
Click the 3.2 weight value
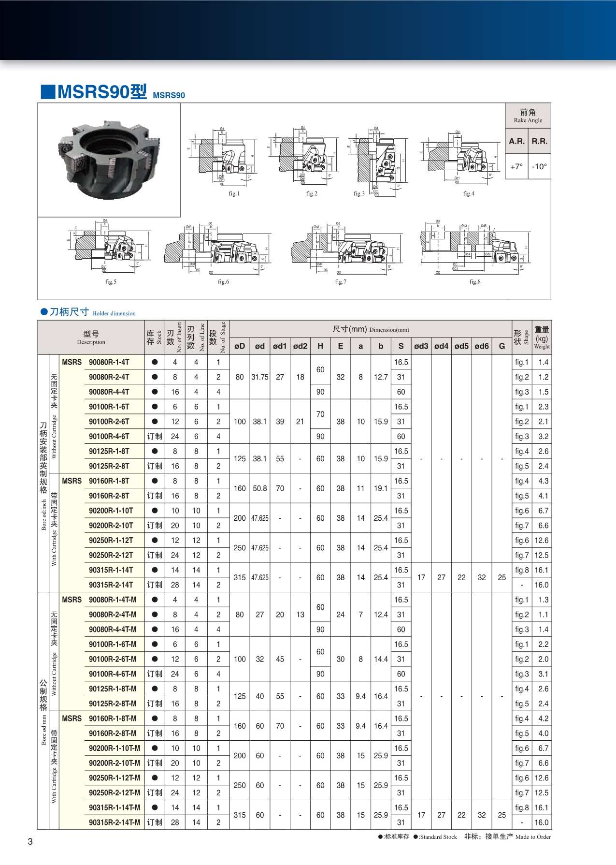click(544, 437)
